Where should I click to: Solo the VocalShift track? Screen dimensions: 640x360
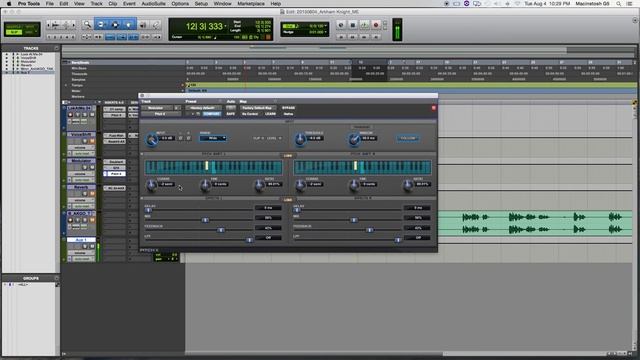point(85,141)
